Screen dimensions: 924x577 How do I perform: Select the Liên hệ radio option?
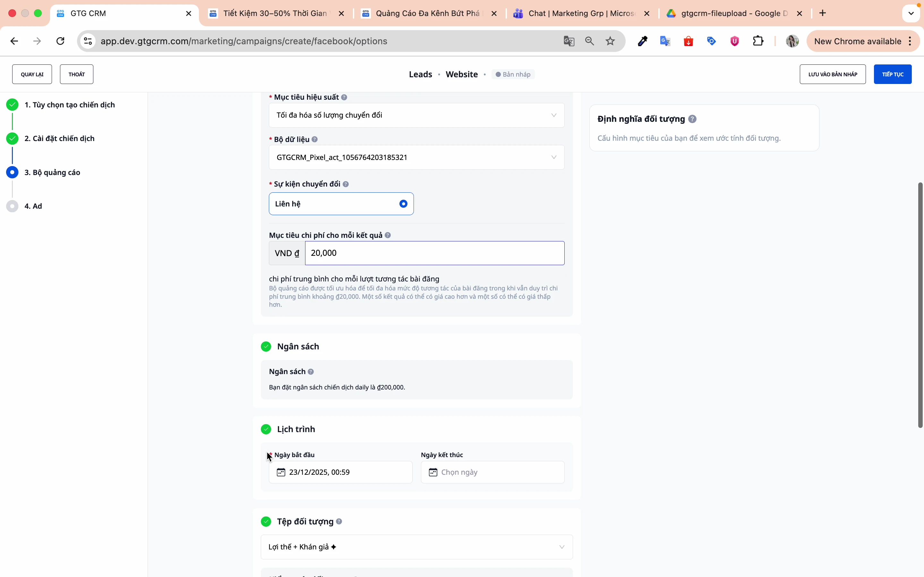coord(403,204)
